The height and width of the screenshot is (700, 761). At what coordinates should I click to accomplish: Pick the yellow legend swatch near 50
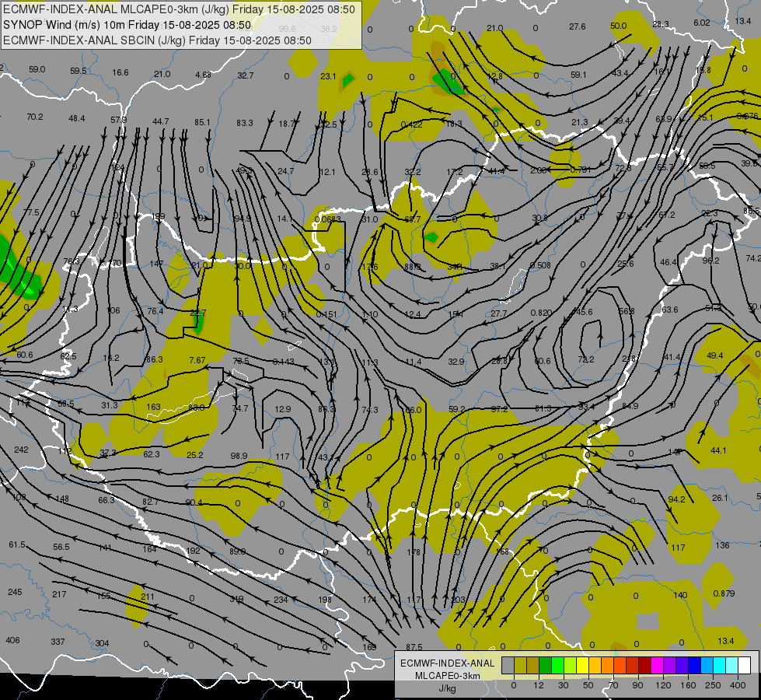pyautogui.click(x=582, y=665)
